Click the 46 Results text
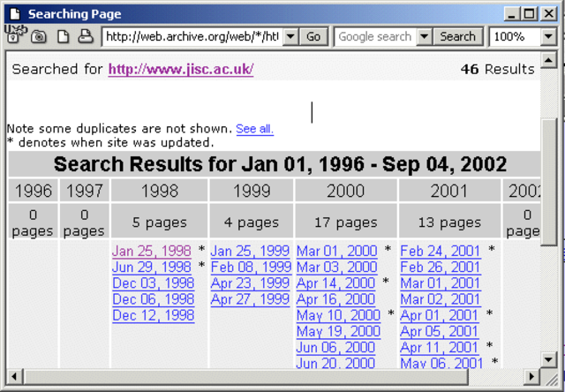 (x=498, y=69)
